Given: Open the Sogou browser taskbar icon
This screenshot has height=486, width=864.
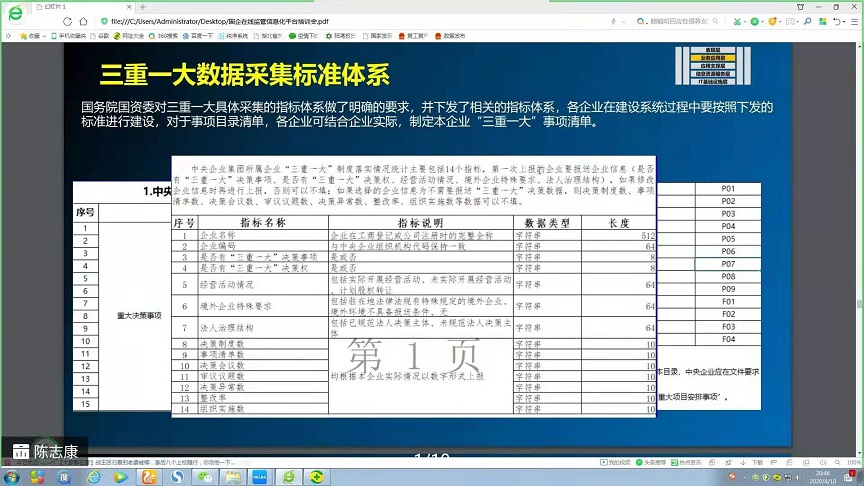Looking at the screenshot, I should [177, 477].
